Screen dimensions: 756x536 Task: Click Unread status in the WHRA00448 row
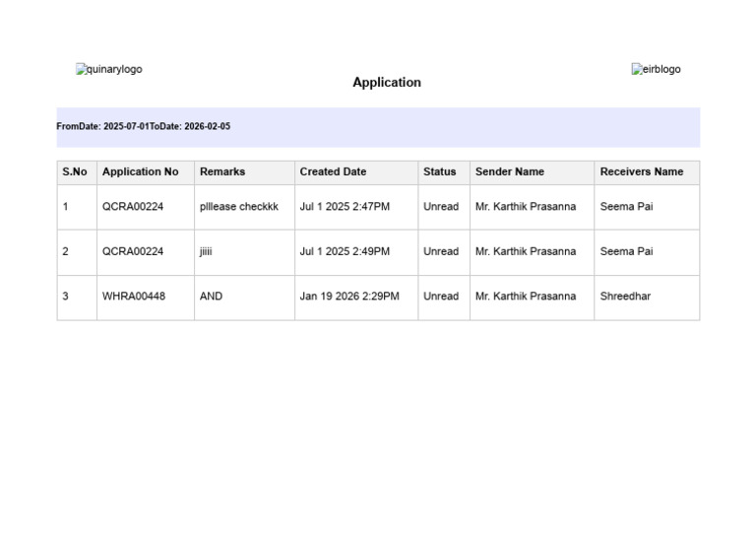[441, 297]
